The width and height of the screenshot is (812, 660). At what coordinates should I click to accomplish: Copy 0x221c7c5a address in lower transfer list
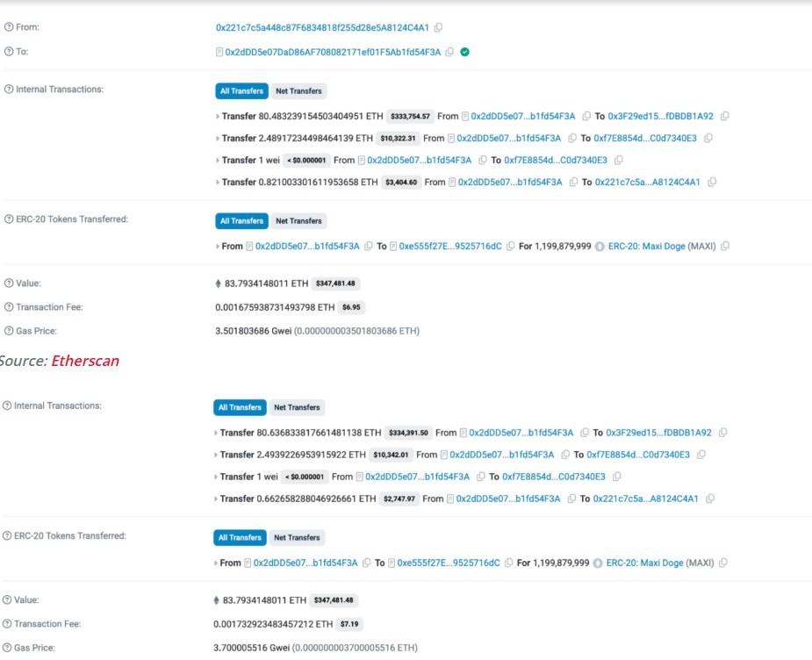[710, 499]
